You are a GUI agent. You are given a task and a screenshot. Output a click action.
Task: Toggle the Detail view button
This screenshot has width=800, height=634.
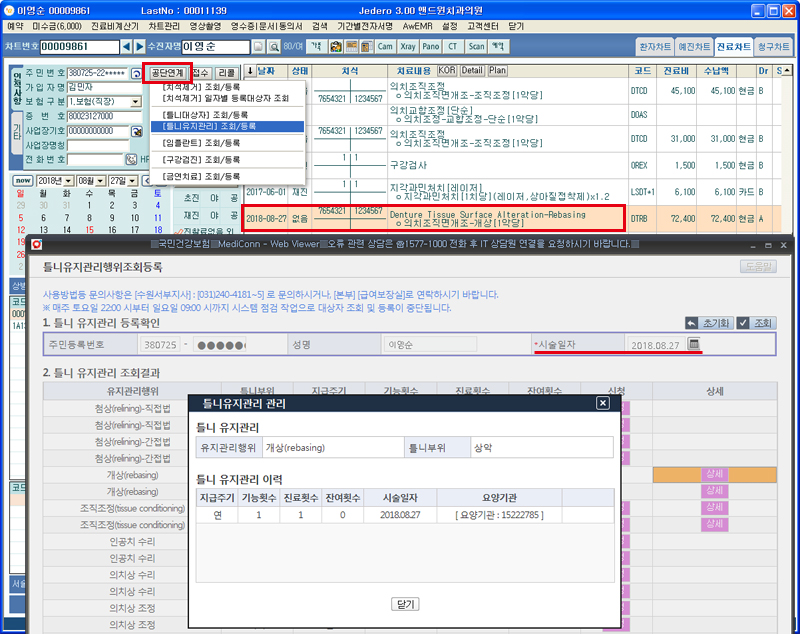472,72
